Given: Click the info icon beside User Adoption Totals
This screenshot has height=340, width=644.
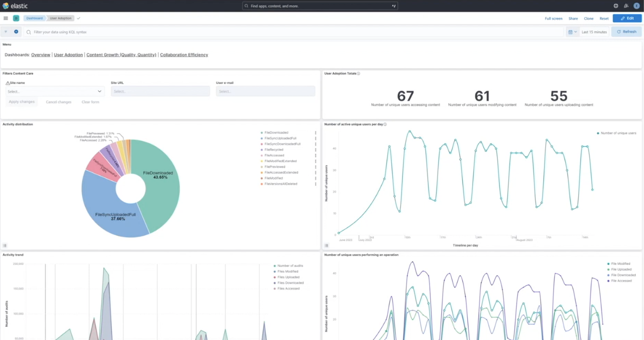Looking at the screenshot, I should coord(358,74).
